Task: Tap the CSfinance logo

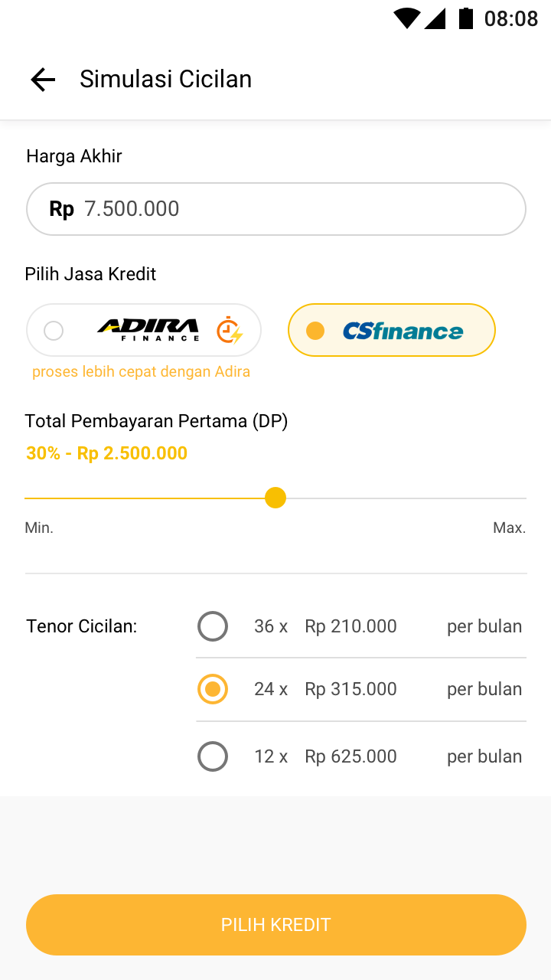Action: (x=403, y=331)
